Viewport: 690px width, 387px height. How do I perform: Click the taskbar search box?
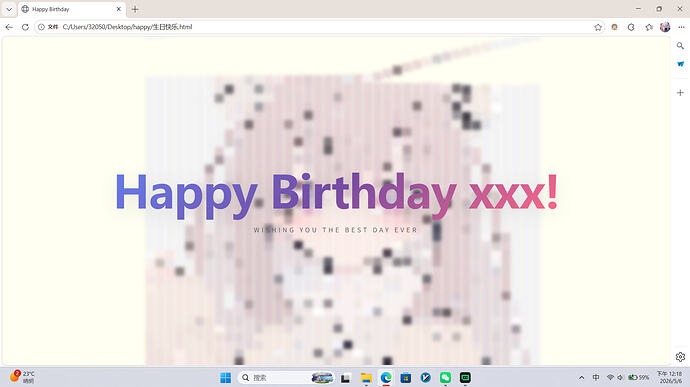[x=286, y=377]
